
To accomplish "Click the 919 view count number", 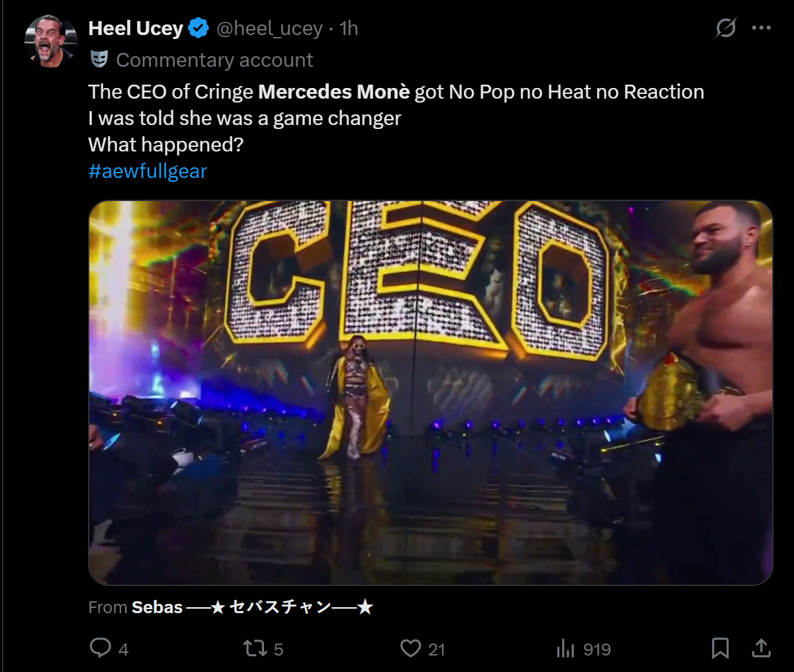I will pos(597,650).
